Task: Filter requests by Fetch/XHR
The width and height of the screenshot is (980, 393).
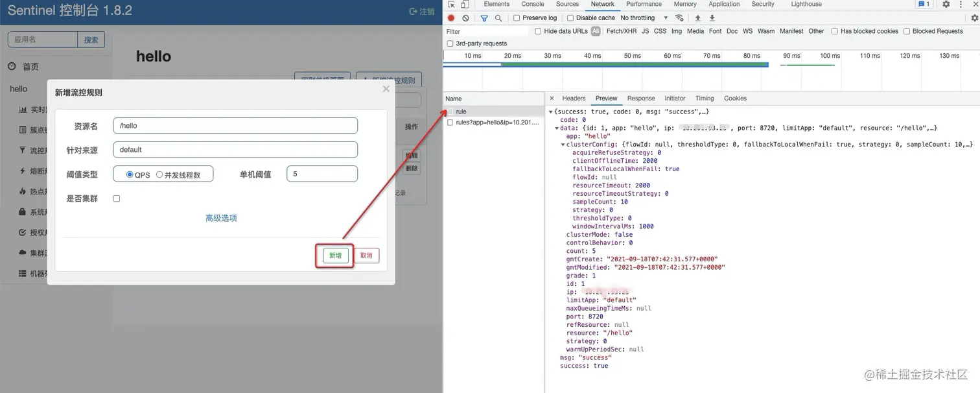Action: pos(621,31)
